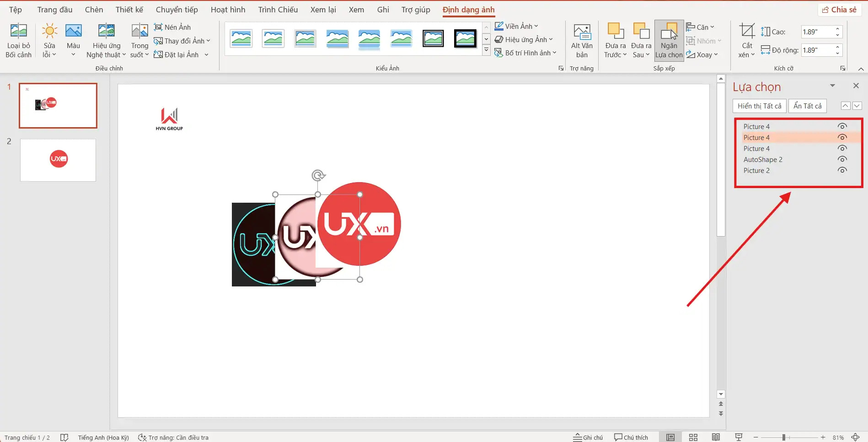The width and height of the screenshot is (868, 442).
Task: Hide Picture 2 in the selection pane
Action: pyautogui.click(x=842, y=170)
